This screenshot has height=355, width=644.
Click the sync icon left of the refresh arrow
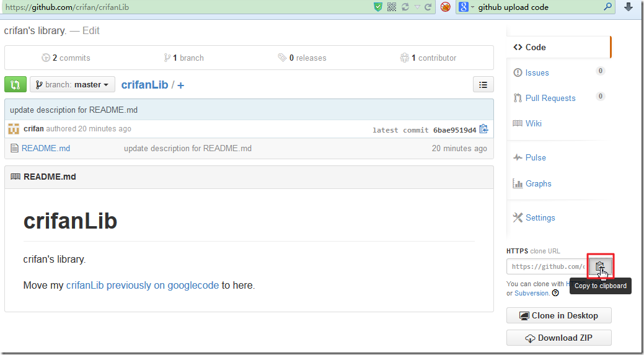click(405, 7)
